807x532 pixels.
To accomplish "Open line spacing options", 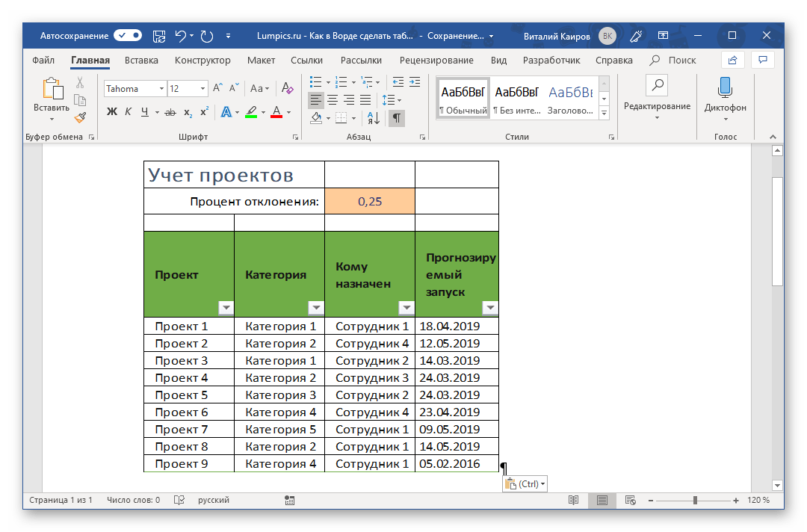I will click(391, 100).
